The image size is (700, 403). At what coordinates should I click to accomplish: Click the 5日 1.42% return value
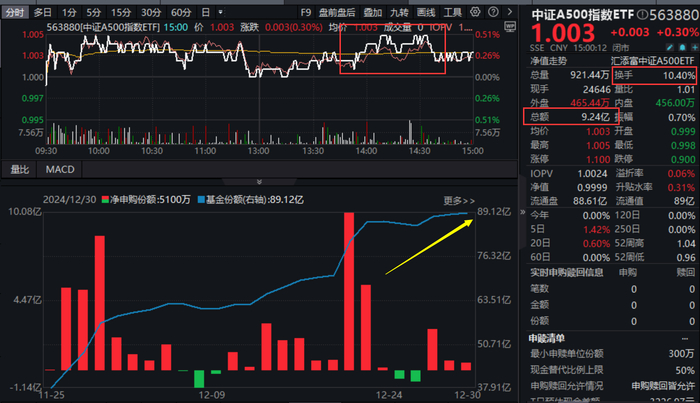point(596,229)
